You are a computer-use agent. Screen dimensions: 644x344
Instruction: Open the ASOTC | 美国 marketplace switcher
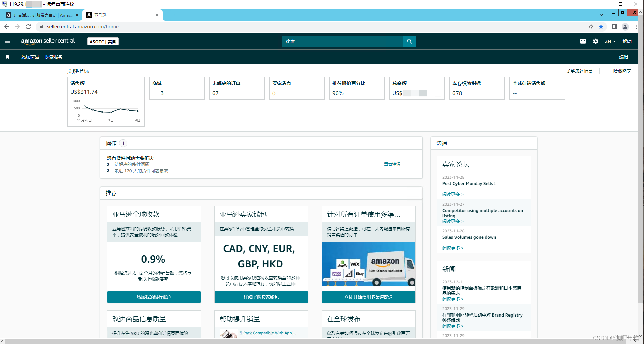tap(103, 42)
